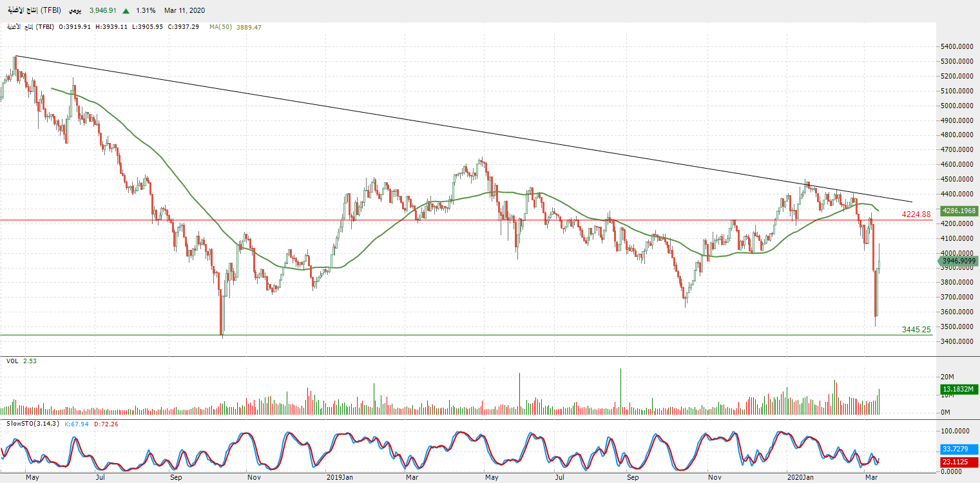Select the last price 3,946.91 in header
The height and width of the screenshot is (483, 980).
click(103, 11)
